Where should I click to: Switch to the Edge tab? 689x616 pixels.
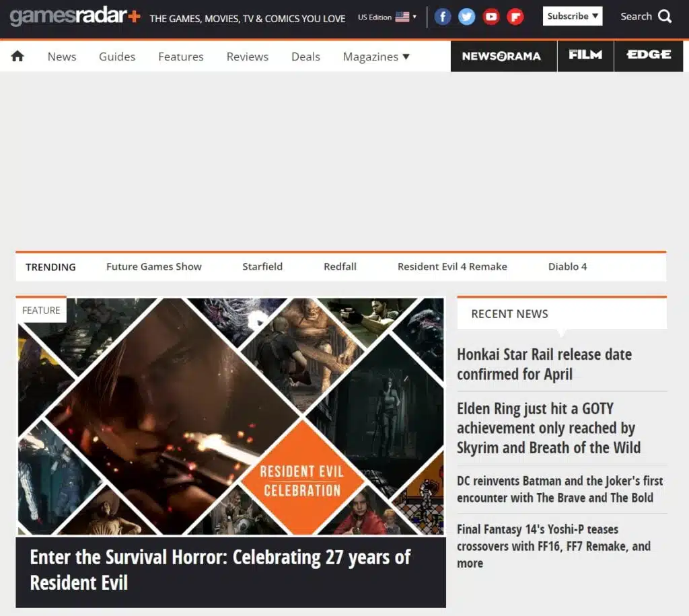click(649, 56)
